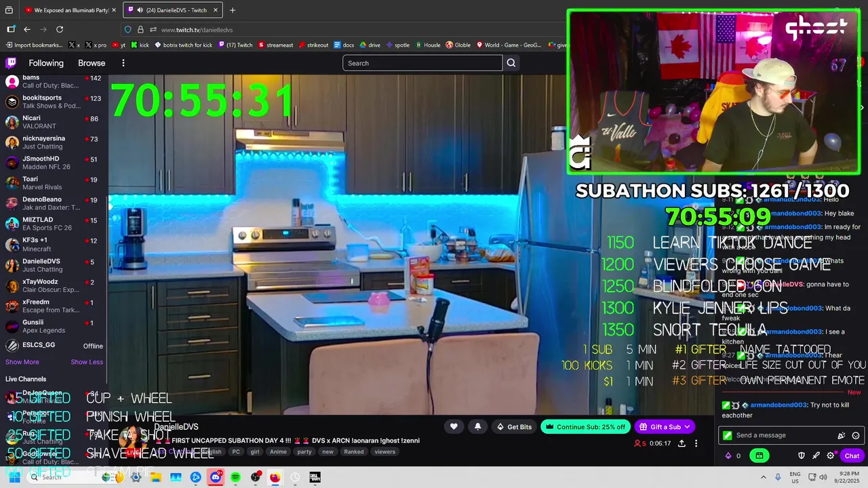Click the Anime stream tag

click(x=278, y=451)
